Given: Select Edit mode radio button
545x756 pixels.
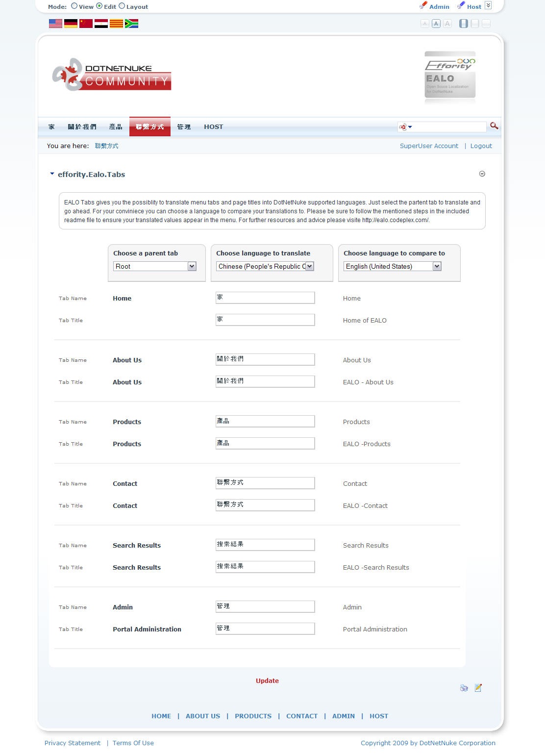Looking at the screenshot, I should click(99, 6).
